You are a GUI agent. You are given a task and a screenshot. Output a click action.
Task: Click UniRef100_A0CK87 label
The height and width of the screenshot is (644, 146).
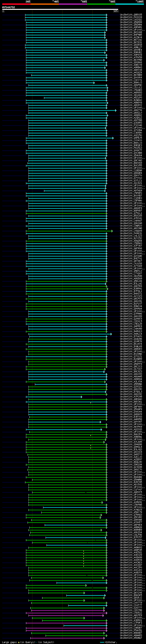pos(131,565)
